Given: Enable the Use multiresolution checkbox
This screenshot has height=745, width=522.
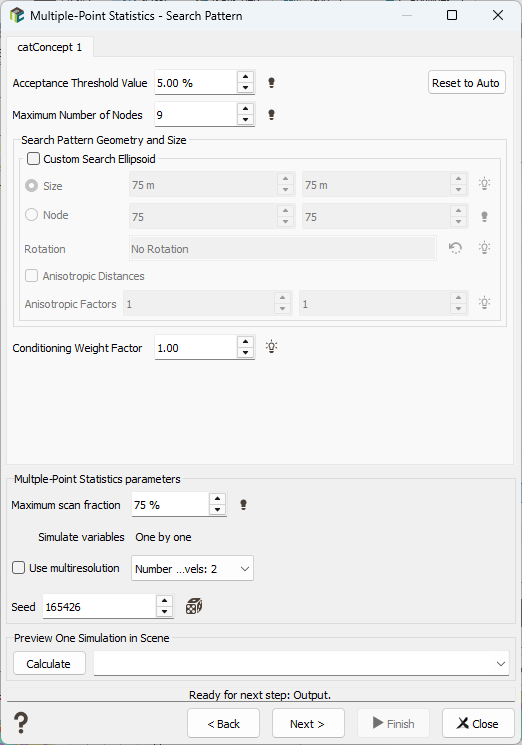Looking at the screenshot, I should (19, 568).
